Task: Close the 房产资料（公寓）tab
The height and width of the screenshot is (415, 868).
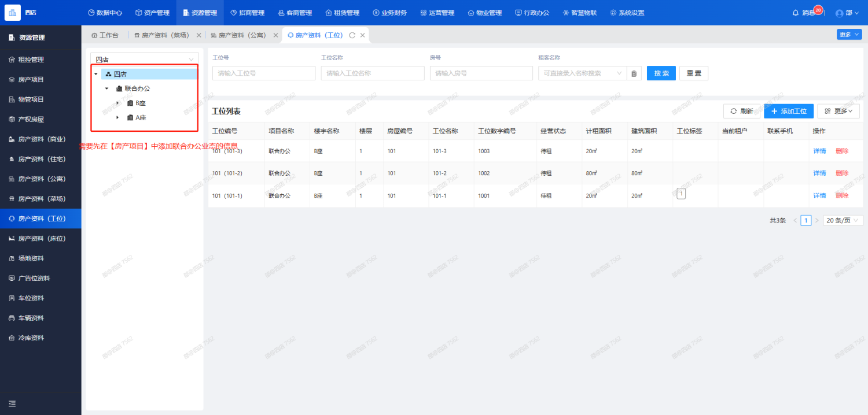Action: point(275,35)
